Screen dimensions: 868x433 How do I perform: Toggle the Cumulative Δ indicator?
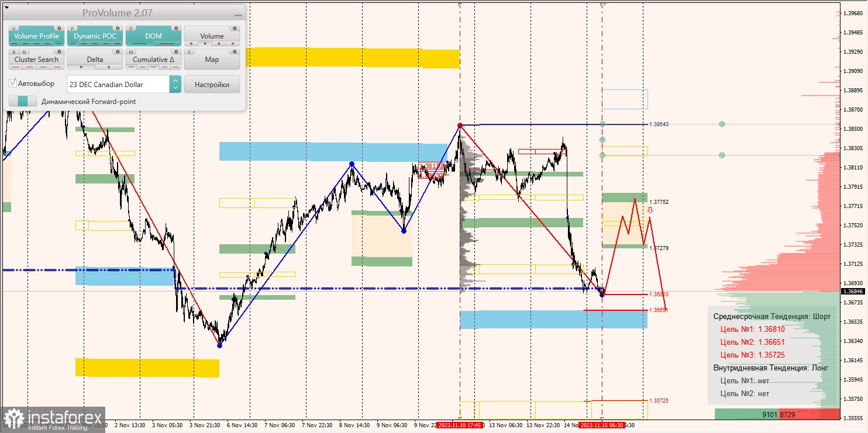(153, 59)
